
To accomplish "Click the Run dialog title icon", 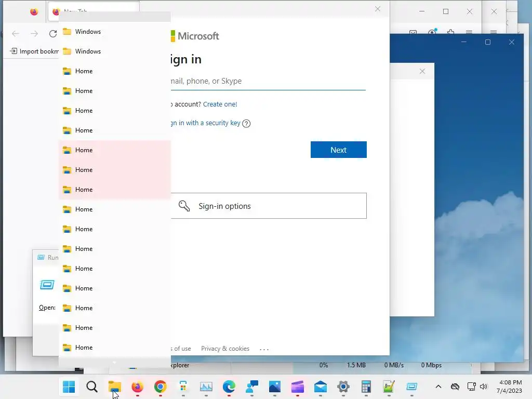I will coord(41,257).
